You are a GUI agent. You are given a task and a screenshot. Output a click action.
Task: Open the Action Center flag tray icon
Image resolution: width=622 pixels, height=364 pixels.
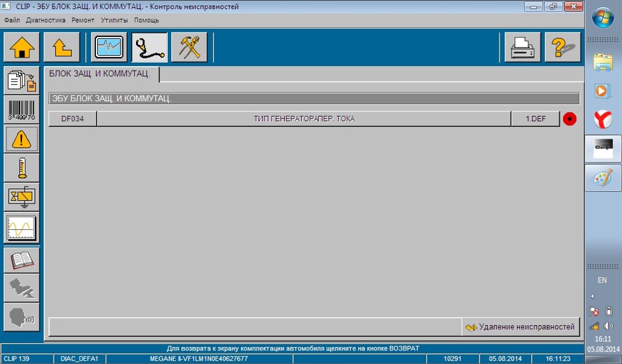tap(594, 312)
